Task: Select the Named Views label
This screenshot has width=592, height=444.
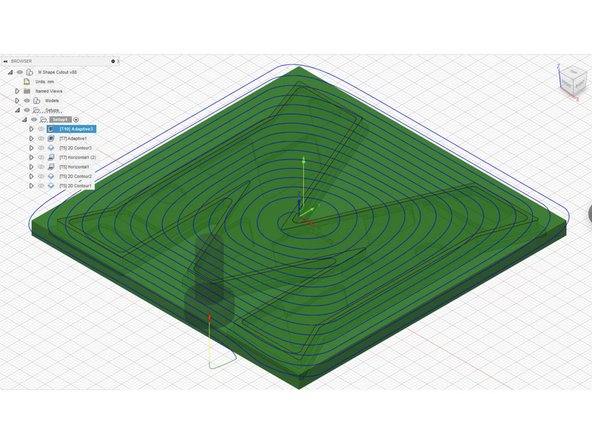Action: 49,91
